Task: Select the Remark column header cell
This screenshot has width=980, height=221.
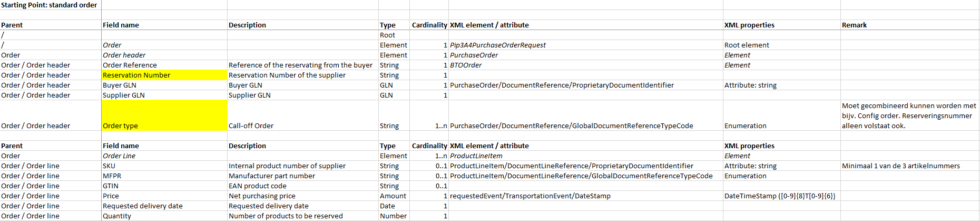Action: click(854, 25)
